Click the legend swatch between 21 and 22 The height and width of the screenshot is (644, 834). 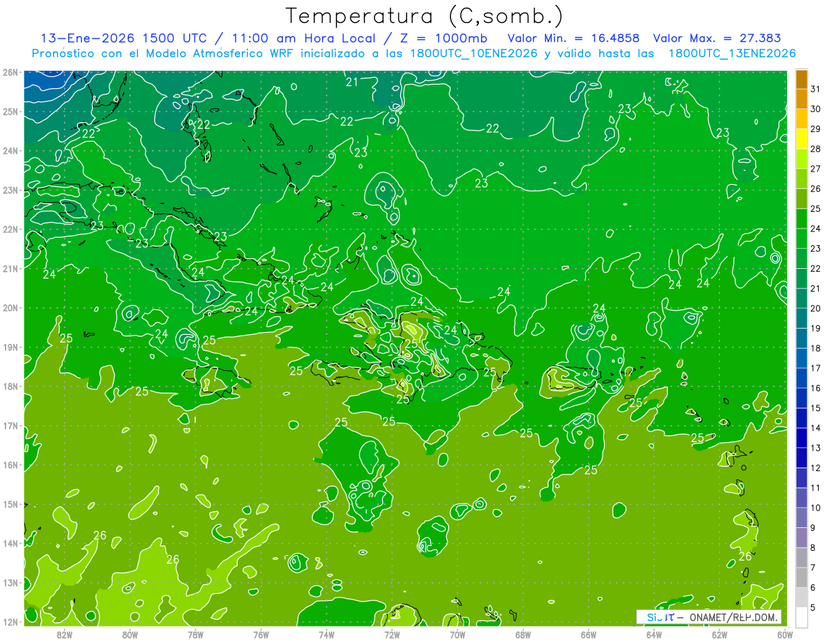(801, 280)
